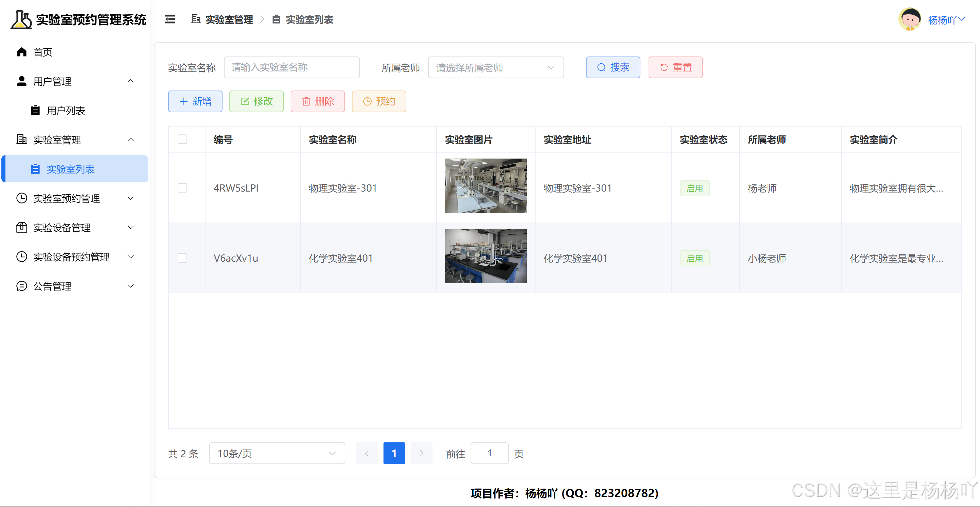Screen dimensions: 980x507
Task: Click 启用 status tag for 物理实验室-301
Action: click(x=694, y=188)
